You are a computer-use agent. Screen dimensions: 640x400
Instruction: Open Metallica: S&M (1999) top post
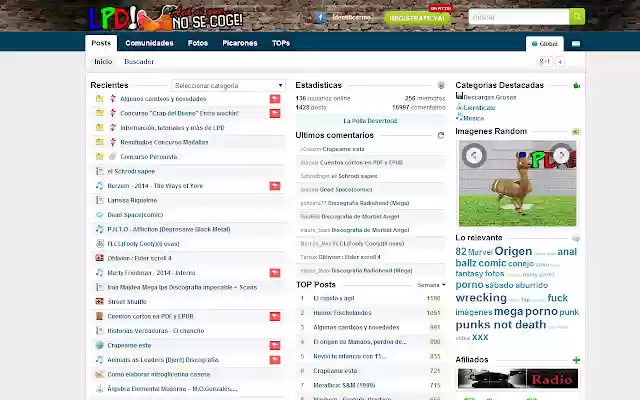click(x=344, y=385)
